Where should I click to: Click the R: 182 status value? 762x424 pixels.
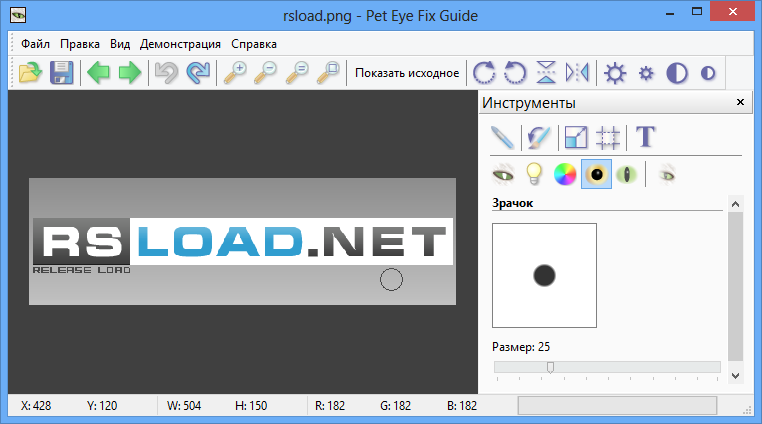point(330,406)
